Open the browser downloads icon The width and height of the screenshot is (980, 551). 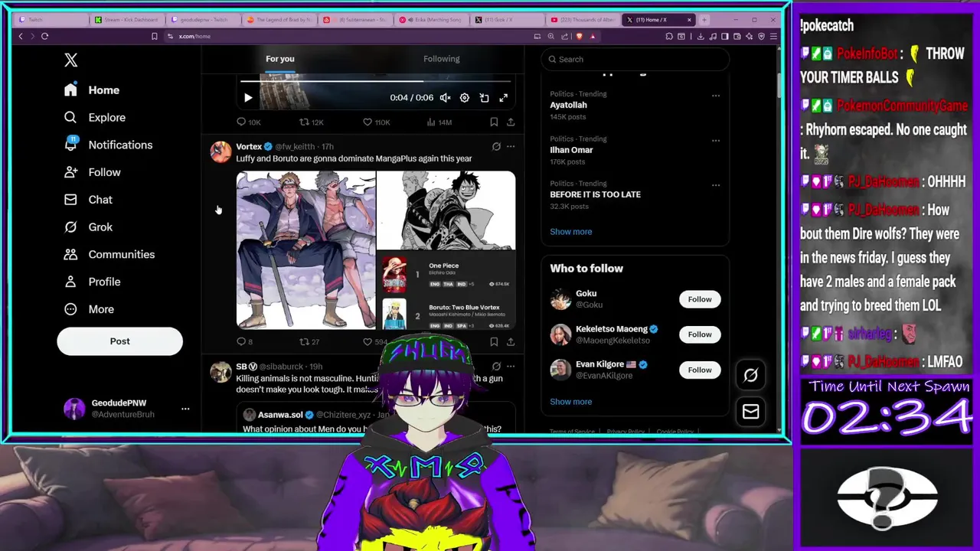[700, 36]
